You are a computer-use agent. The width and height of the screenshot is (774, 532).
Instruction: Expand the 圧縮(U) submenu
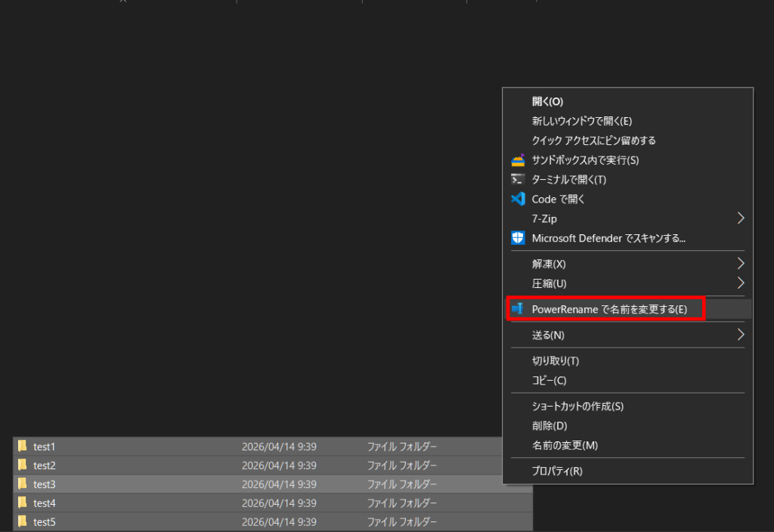coord(740,283)
